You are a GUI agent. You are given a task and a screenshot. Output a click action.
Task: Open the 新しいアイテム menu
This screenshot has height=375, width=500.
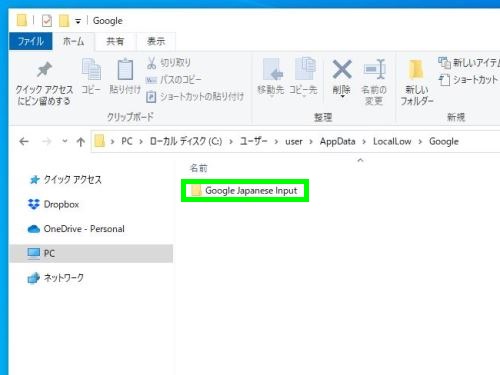469,62
